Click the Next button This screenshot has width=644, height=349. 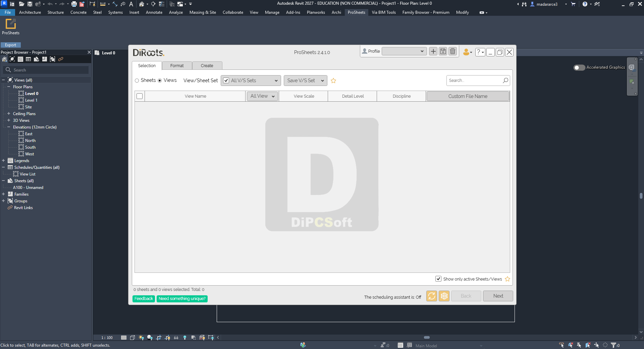pos(498,296)
